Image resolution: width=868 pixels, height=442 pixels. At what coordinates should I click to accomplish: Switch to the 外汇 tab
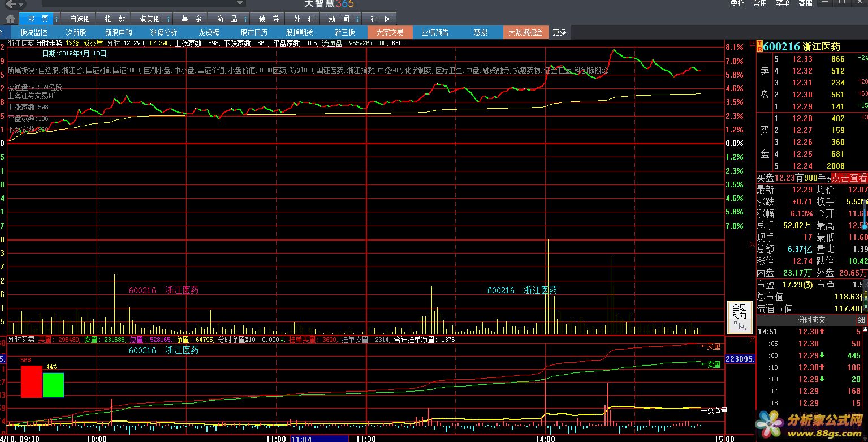click(x=304, y=19)
